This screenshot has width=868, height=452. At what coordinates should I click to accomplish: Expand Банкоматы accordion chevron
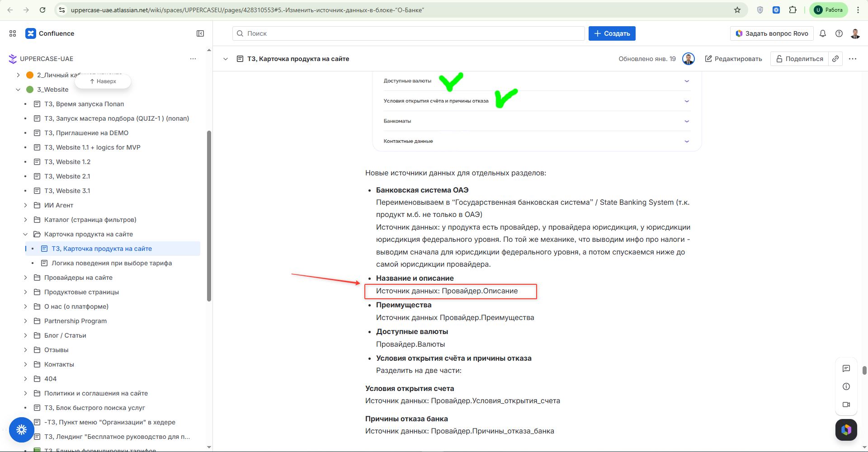(687, 121)
